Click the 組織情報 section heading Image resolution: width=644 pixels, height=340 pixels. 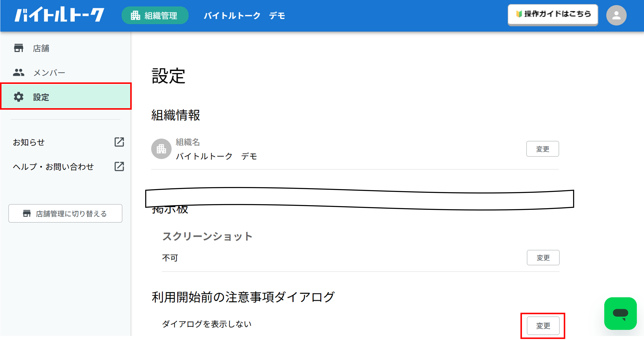pyautogui.click(x=175, y=115)
